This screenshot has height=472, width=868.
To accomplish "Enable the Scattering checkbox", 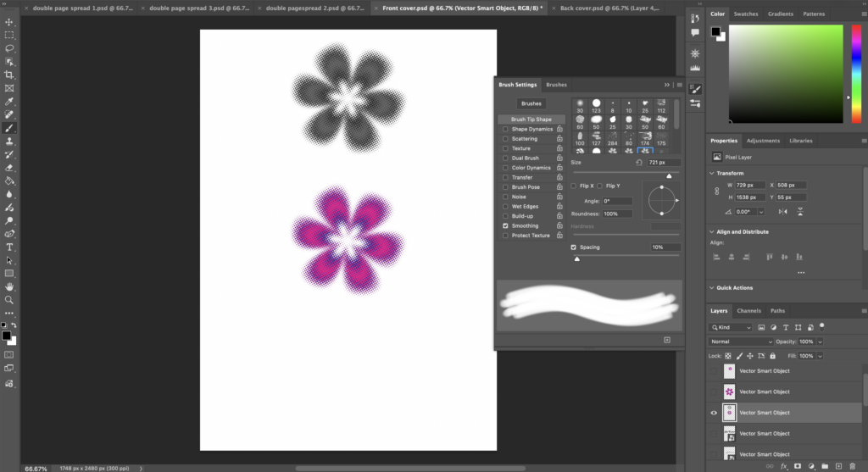I will 506,139.
